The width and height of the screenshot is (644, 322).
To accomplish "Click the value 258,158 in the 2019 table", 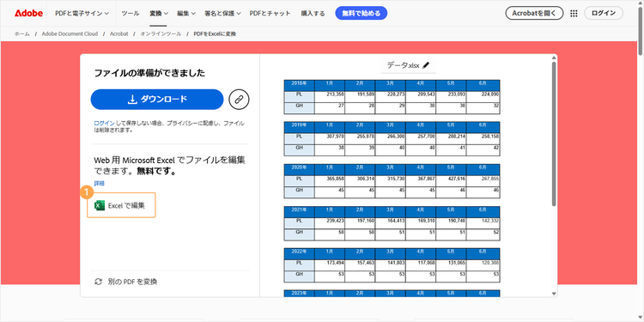I will pos(489,136).
